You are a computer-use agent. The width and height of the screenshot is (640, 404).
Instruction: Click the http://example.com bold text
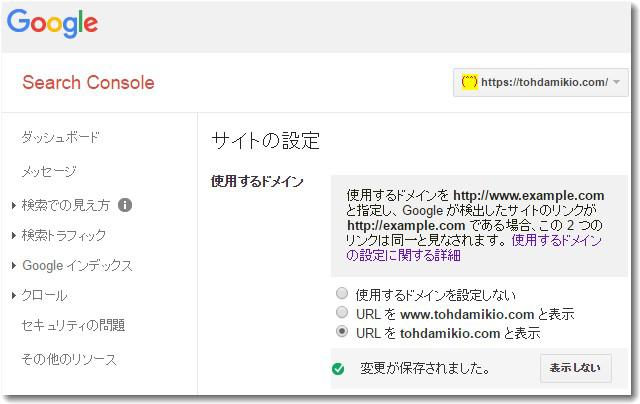(x=406, y=226)
